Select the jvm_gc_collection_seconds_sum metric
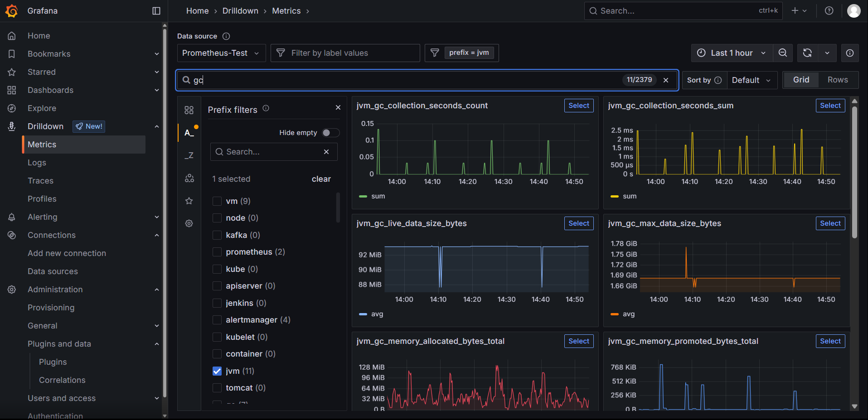868x420 pixels. coord(830,106)
